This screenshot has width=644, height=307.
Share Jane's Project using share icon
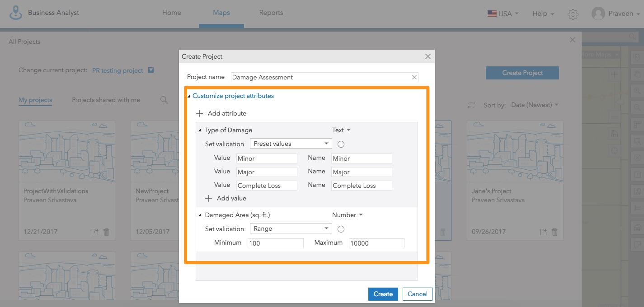pos(543,232)
